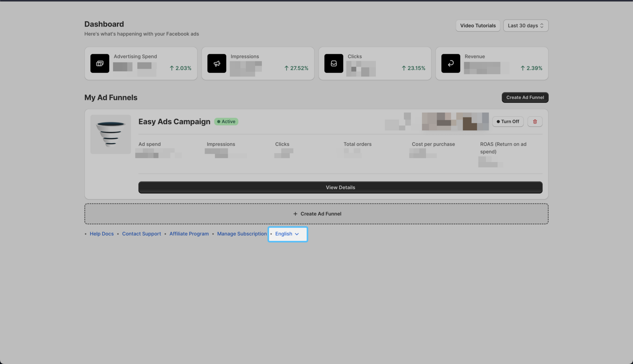Image resolution: width=633 pixels, height=364 pixels.
Task: Open Manage Subscription link
Action: [x=242, y=234]
